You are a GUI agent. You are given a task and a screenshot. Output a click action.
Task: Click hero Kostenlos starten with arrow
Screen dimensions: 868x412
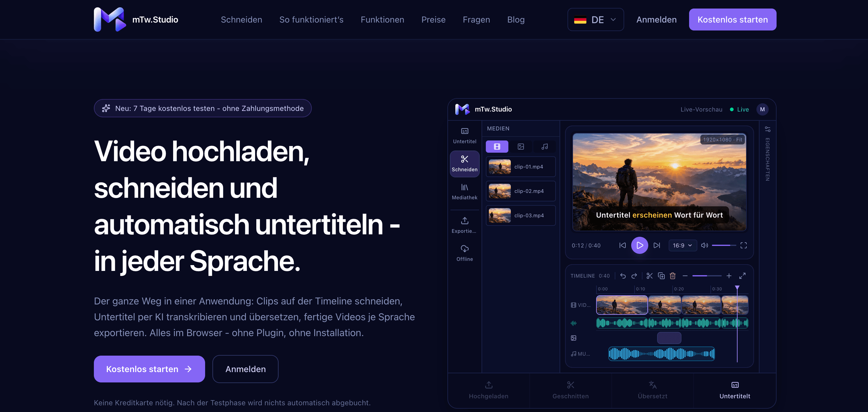[x=149, y=369]
